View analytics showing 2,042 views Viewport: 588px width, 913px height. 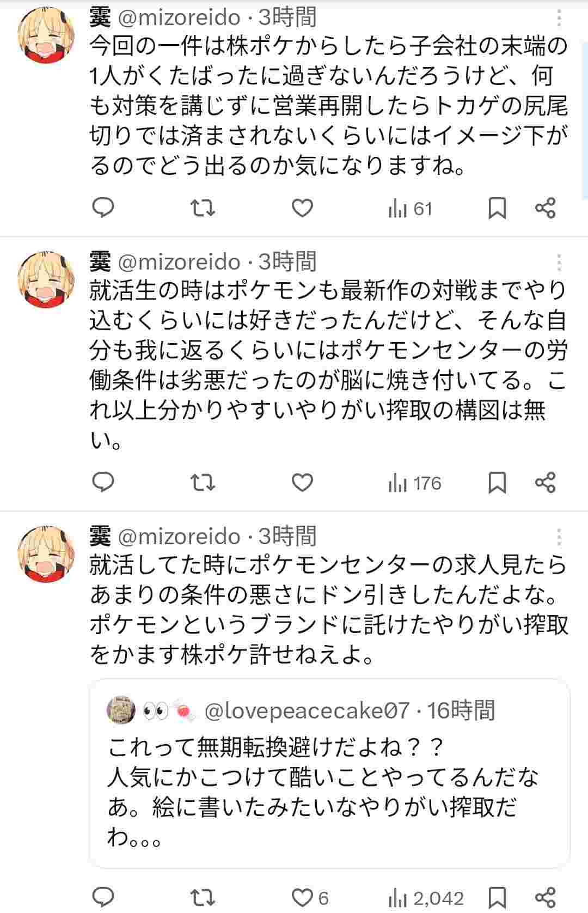coord(426,898)
